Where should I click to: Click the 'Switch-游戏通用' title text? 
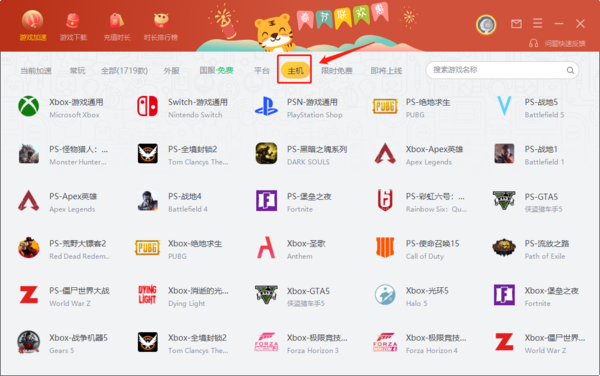pos(198,102)
